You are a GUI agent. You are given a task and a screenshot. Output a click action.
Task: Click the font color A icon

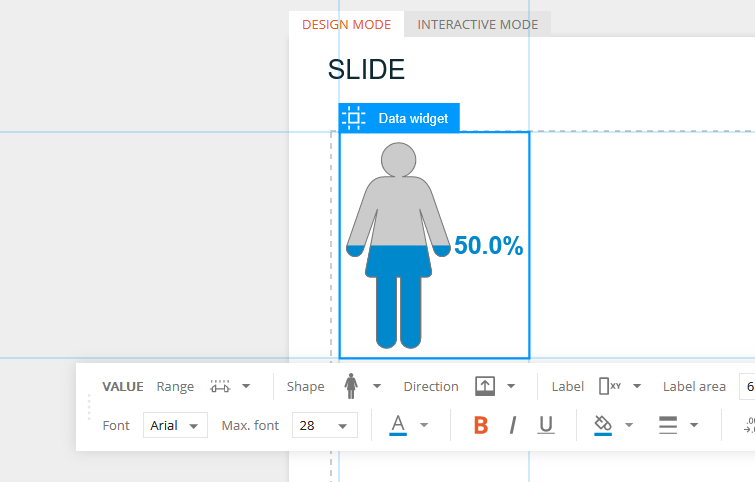pyautogui.click(x=398, y=425)
